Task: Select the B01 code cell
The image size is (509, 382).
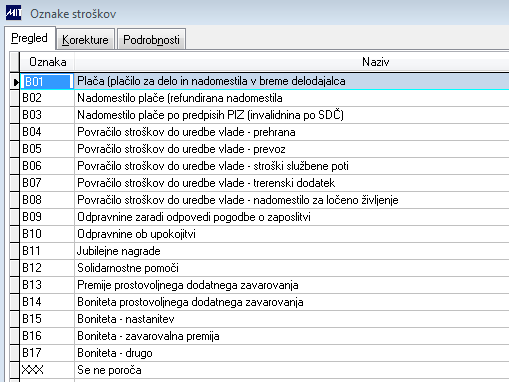Action: [x=47, y=81]
